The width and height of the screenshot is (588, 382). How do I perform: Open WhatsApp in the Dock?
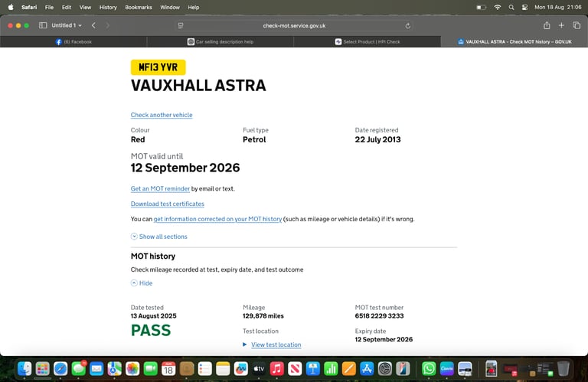pyautogui.click(x=429, y=369)
